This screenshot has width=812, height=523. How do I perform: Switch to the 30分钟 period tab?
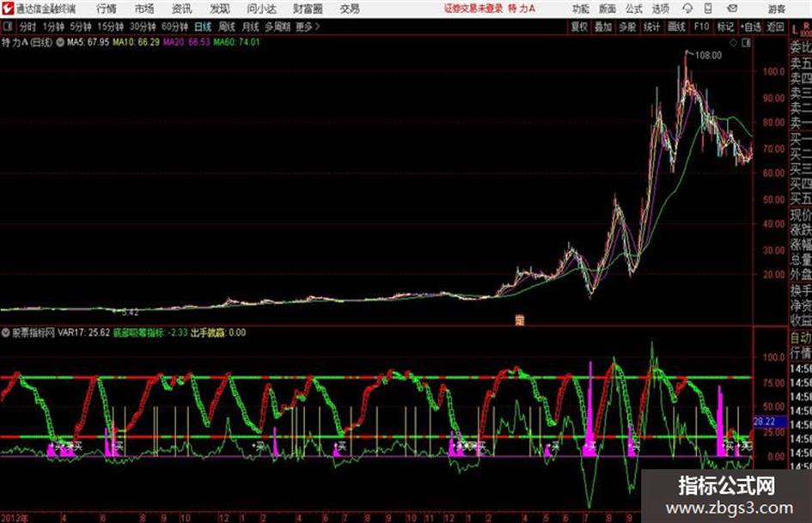[x=143, y=27]
